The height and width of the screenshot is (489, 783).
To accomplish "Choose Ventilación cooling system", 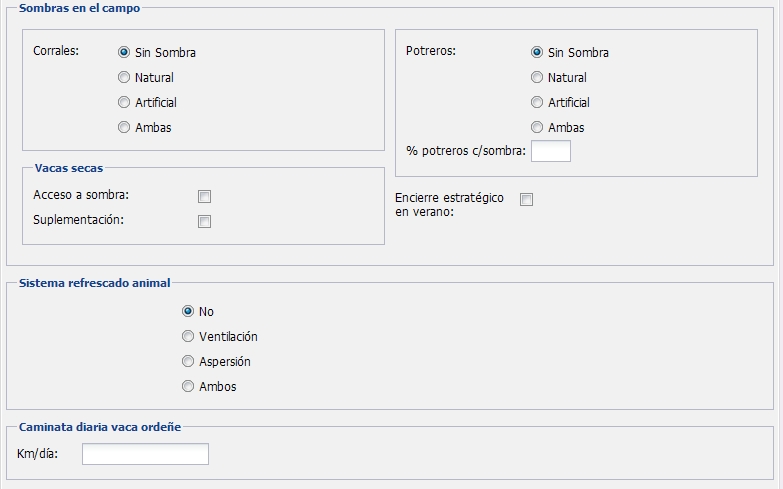I will point(188,336).
